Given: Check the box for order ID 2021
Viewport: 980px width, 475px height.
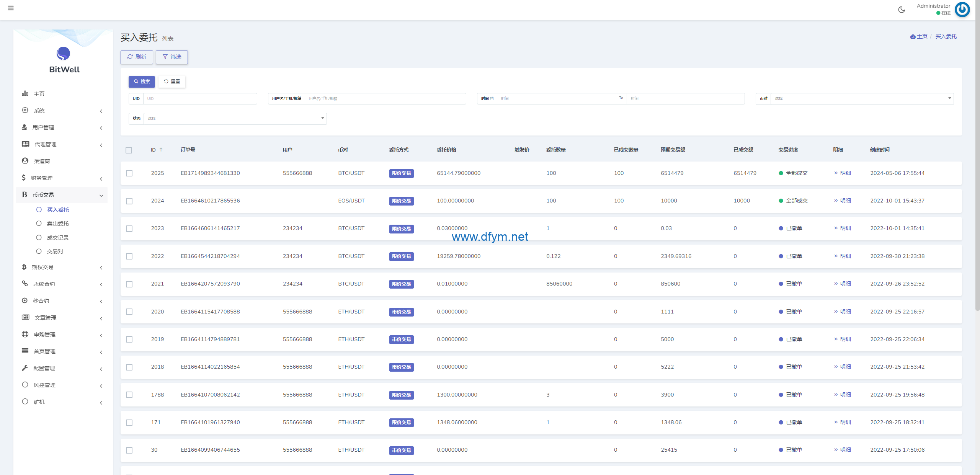Looking at the screenshot, I should tap(129, 284).
